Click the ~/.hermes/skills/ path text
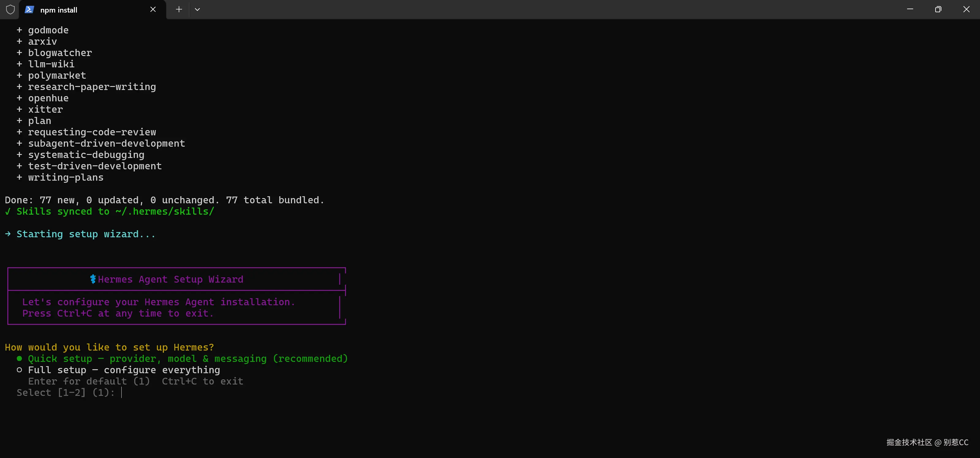980x458 pixels. [165, 211]
